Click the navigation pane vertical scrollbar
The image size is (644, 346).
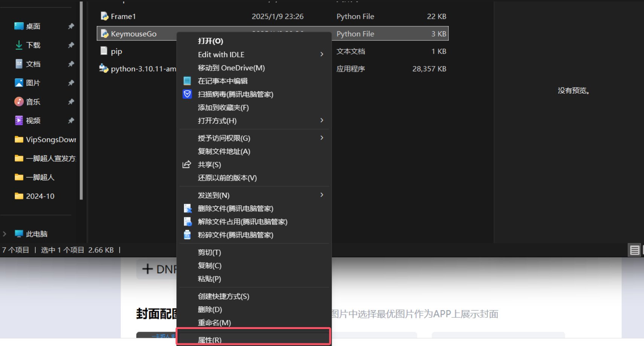(81, 100)
